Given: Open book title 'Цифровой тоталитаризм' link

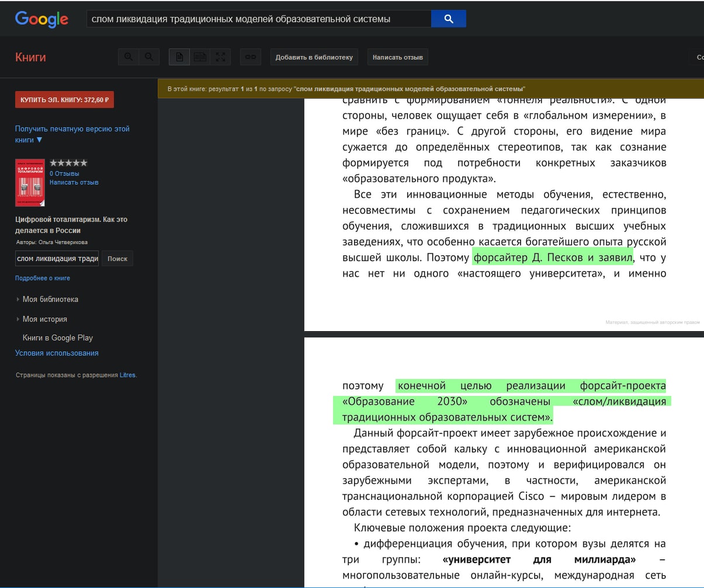Looking at the screenshot, I should [71, 225].
